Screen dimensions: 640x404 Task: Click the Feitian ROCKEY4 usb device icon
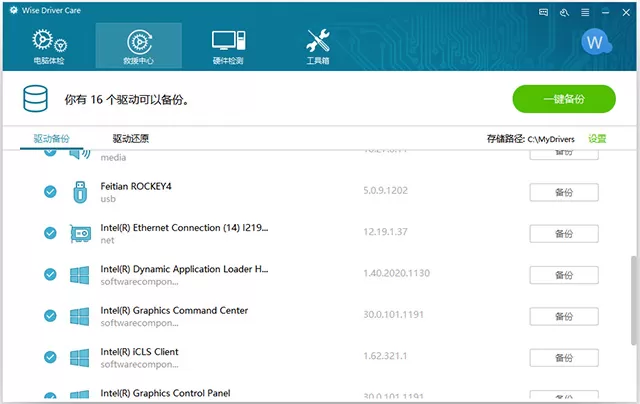pos(80,192)
